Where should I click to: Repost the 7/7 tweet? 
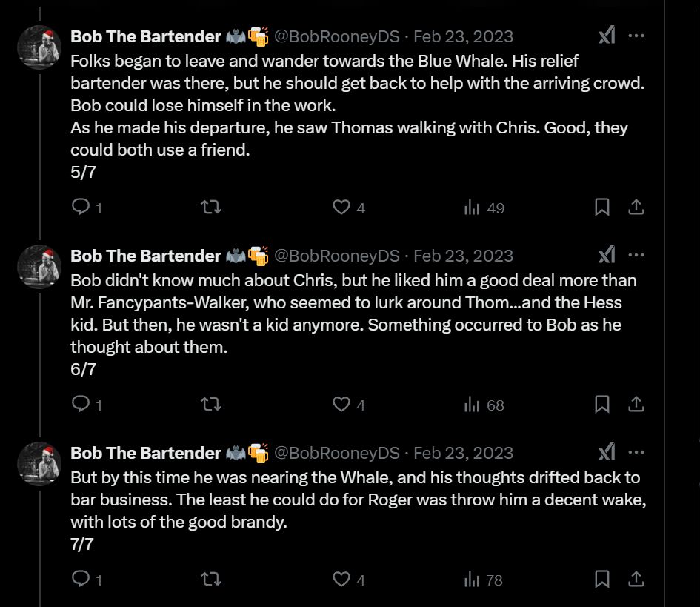point(211,579)
